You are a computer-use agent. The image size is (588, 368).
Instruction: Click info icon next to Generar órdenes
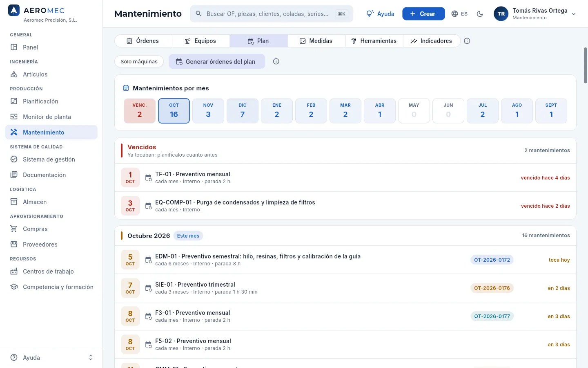point(276,61)
